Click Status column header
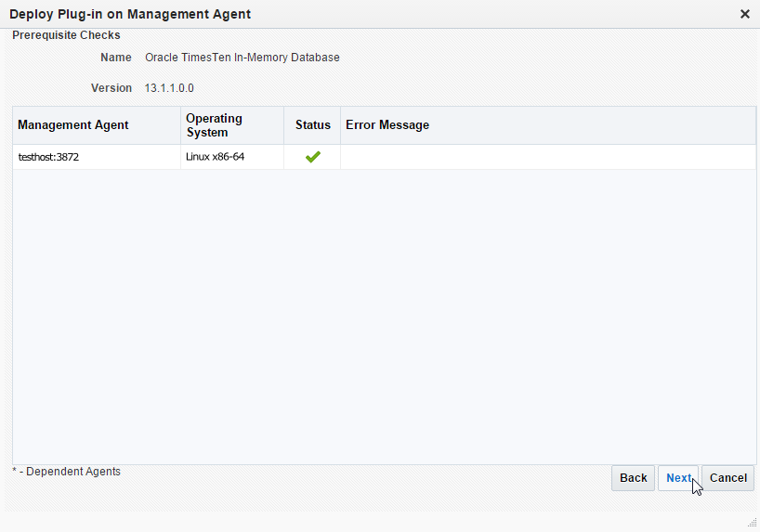Image resolution: width=760 pixels, height=532 pixels. point(312,125)
